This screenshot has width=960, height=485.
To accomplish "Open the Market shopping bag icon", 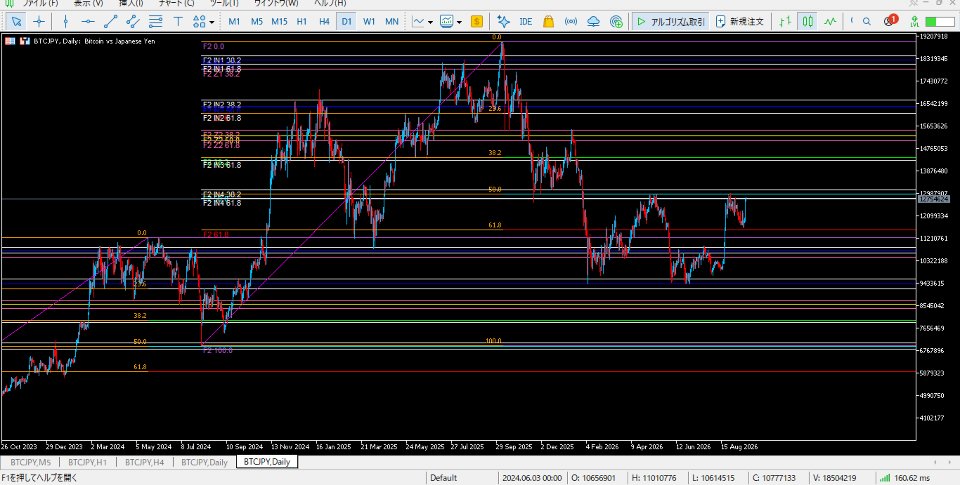I will [x=548, y=21].
